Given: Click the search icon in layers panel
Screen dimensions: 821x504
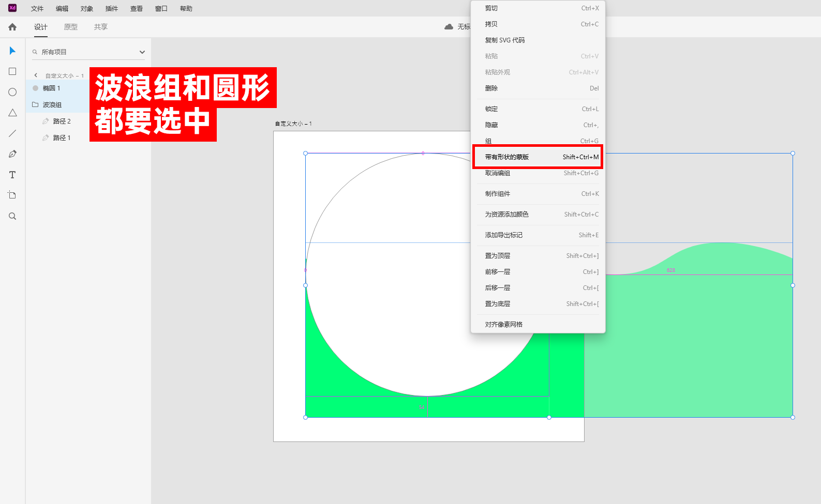Looking at the screenshot, I should click(35, 52).
